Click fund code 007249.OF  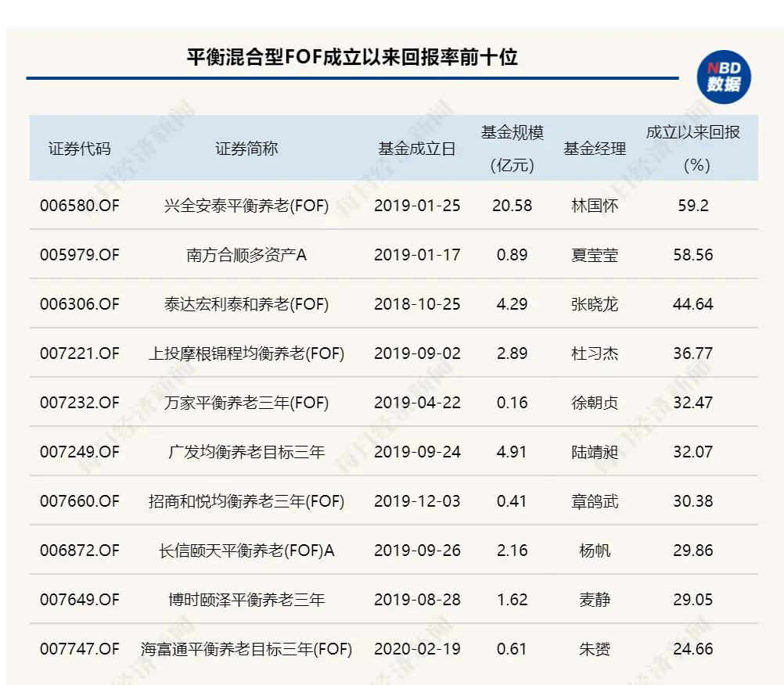pos(80,452)
